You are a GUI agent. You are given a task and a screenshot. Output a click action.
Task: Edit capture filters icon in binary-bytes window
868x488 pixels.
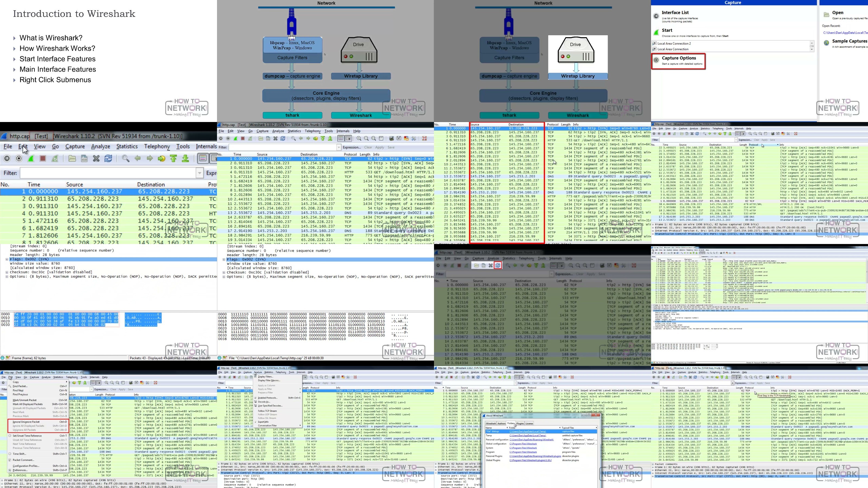point(391,139)
